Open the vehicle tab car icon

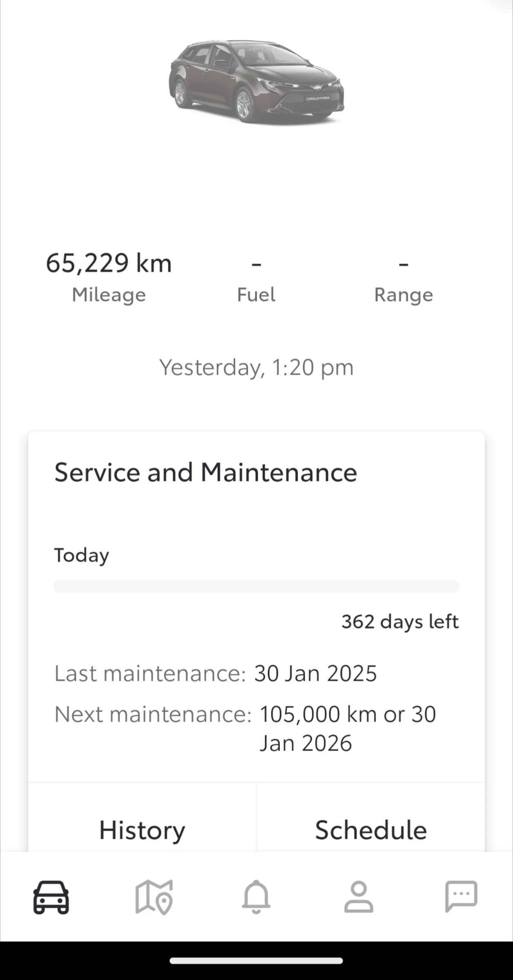click(x=51, y=897)
